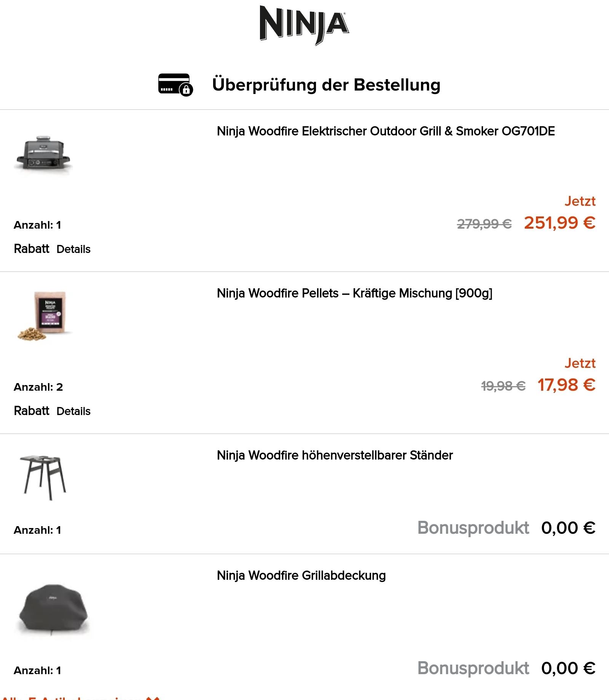
Task: Open the adjustable stand product image
Action: [x=43, y=477]
